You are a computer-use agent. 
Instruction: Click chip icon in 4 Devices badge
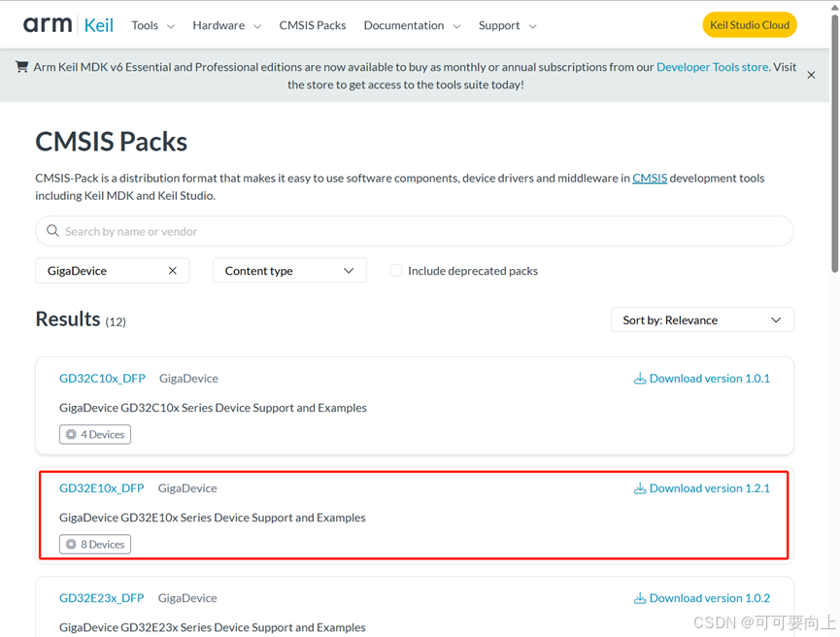71,434
